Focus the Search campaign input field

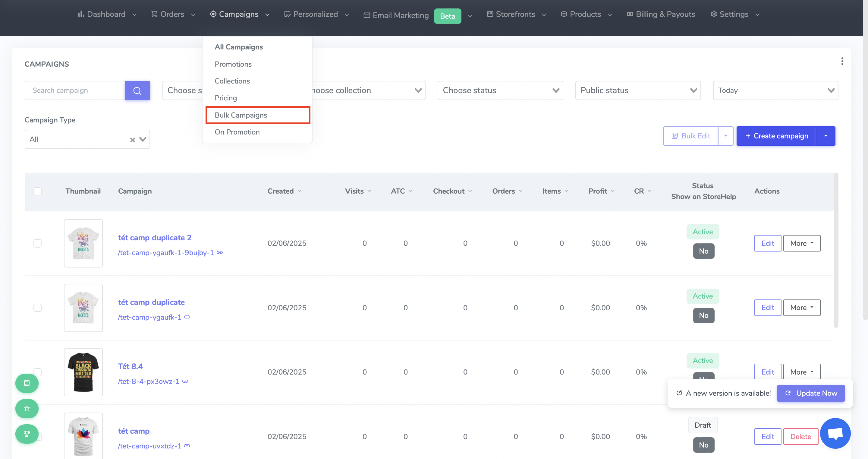(x=75, y=90)
